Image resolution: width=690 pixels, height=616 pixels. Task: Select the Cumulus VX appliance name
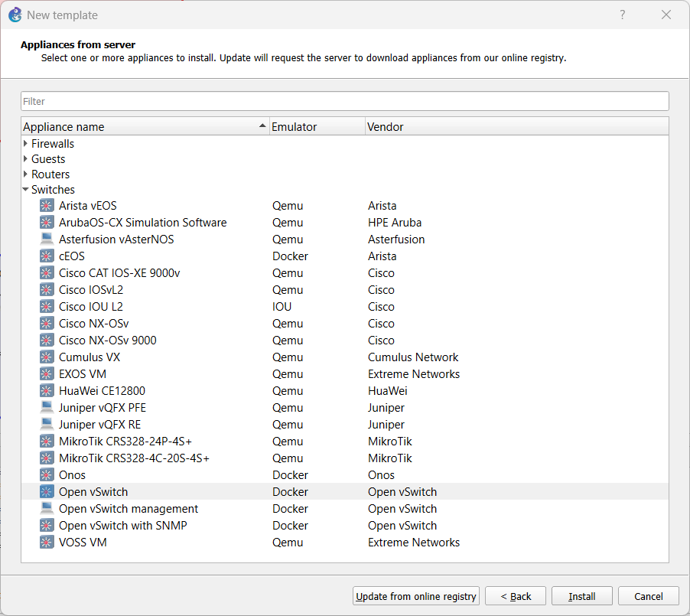point(90,357)
